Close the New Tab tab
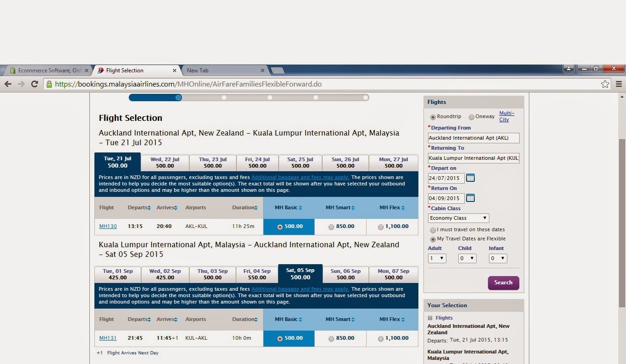Image resolution: width=626 pixels, height=364 pixels. tap(263, 71)
